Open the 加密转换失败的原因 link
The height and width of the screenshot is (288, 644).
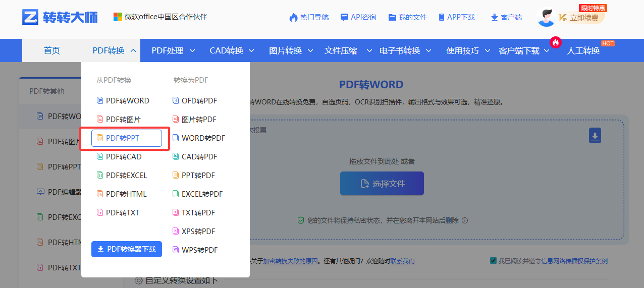(x=291, y=261)
